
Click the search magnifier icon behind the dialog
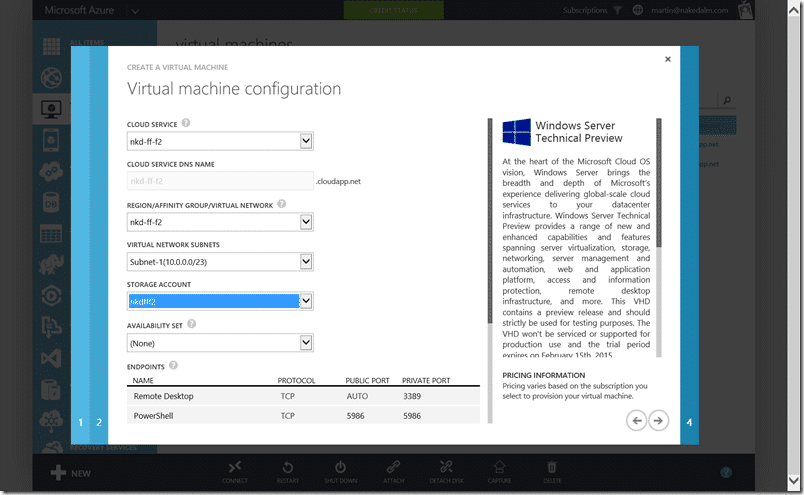coord(727,101)
